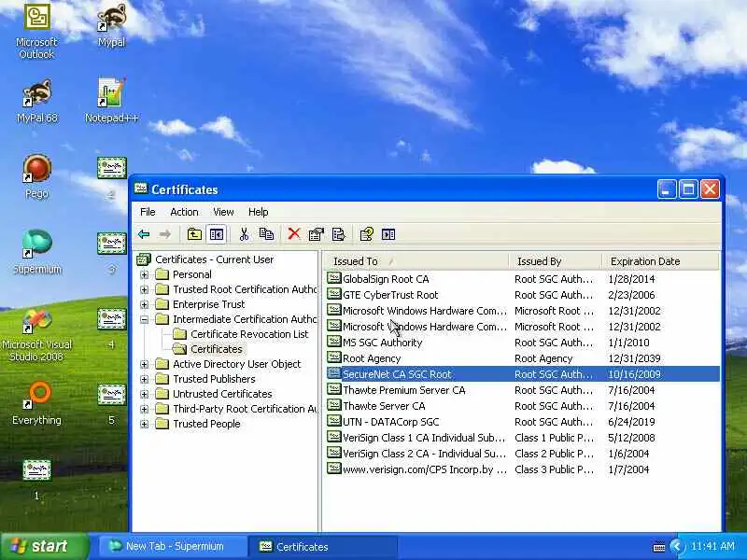
Task: Select Certificates - Current User root node
Action: tap(215, 259)
